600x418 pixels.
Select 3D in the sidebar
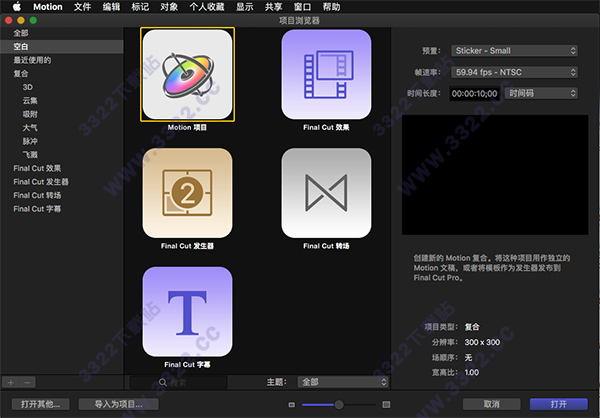click(28, 87)
